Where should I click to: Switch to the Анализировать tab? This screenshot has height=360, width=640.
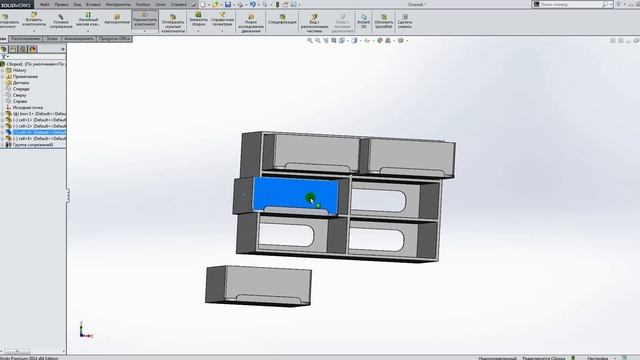(x=79, y=39)
